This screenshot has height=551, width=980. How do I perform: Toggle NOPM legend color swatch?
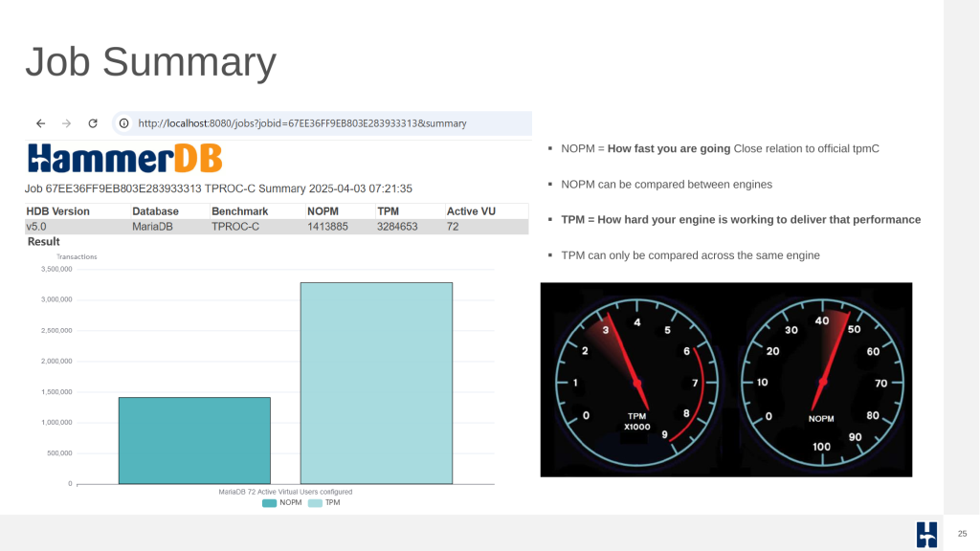(x=269, y=503)
